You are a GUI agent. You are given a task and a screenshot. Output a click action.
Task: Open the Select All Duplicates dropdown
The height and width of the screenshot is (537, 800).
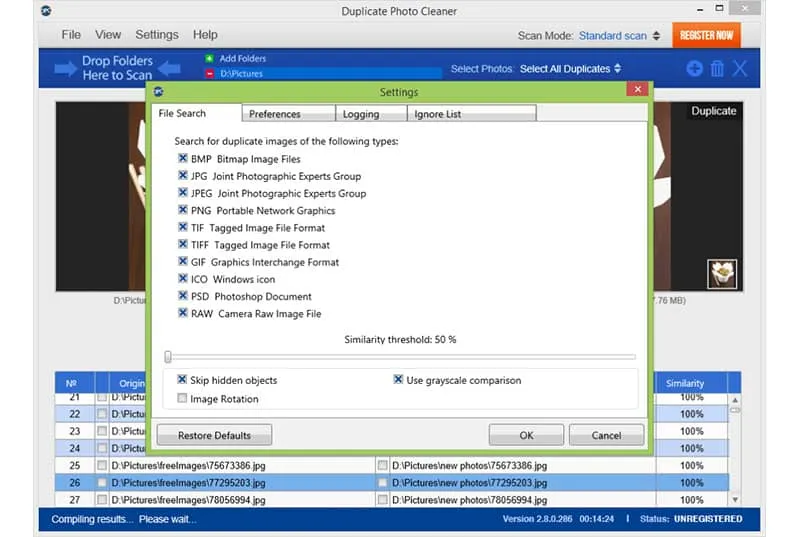[570, 69]
